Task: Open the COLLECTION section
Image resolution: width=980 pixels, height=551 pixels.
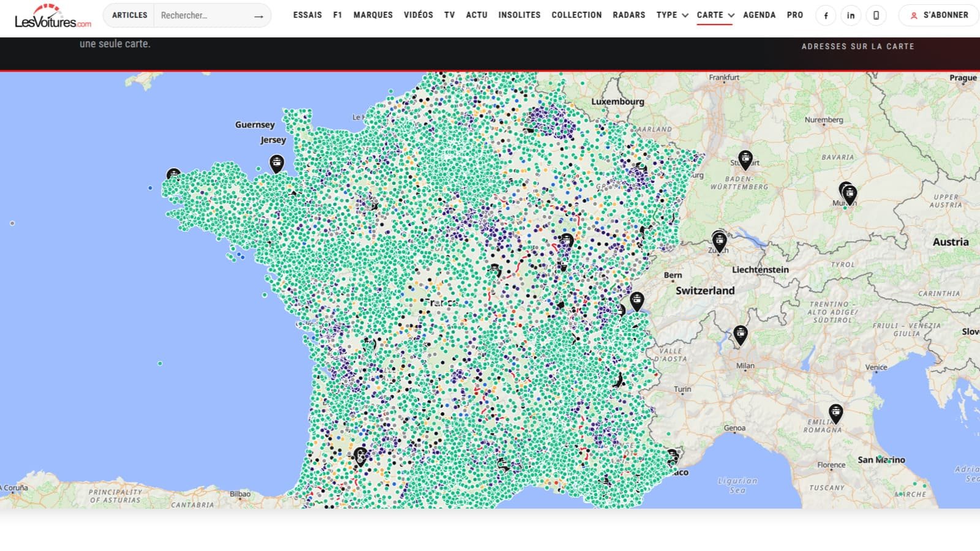Action: pos(576,15)
